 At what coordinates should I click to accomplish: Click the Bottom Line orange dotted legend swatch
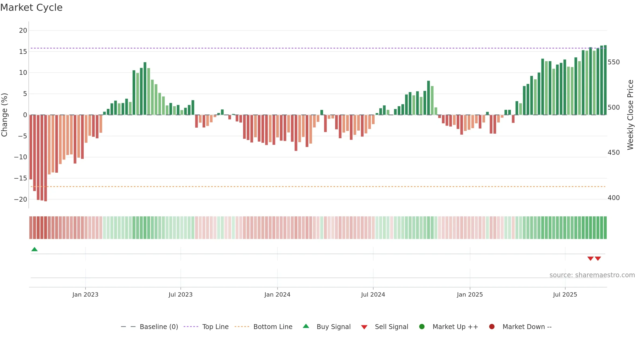(242, 327)
